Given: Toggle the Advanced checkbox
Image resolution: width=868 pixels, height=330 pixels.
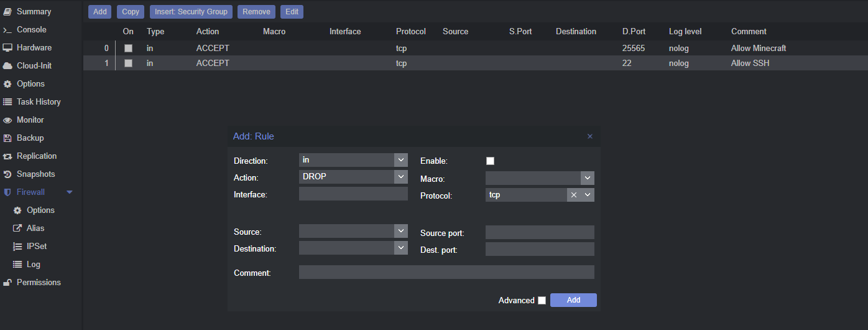Looking at the screenshot, I should click(x=542, y=300).
